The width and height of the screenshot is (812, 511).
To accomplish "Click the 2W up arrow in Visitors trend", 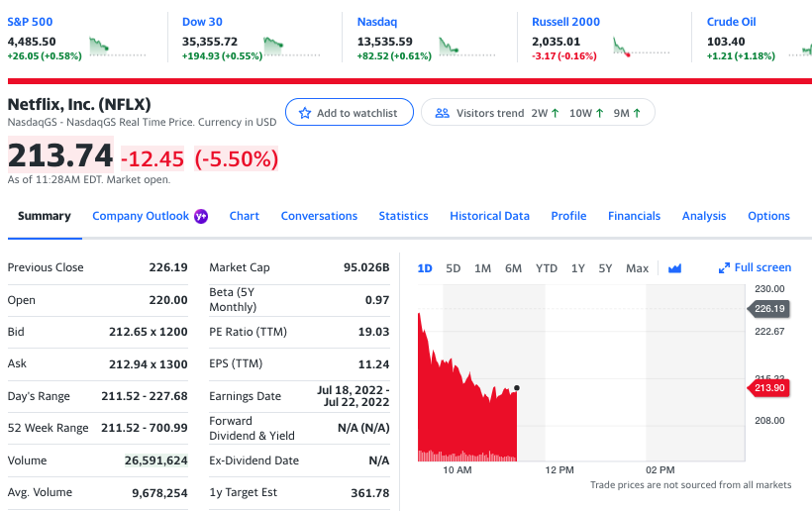I will click(x=556, y=113).
